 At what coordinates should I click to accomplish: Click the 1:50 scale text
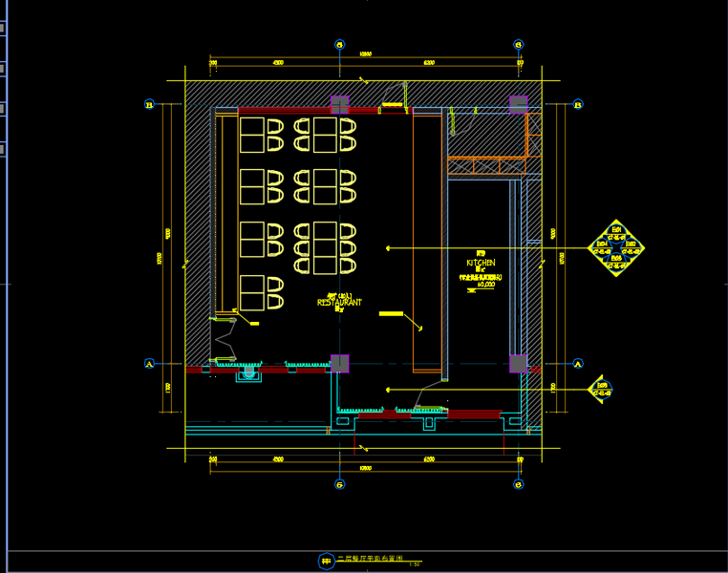[x=414, y=564]
